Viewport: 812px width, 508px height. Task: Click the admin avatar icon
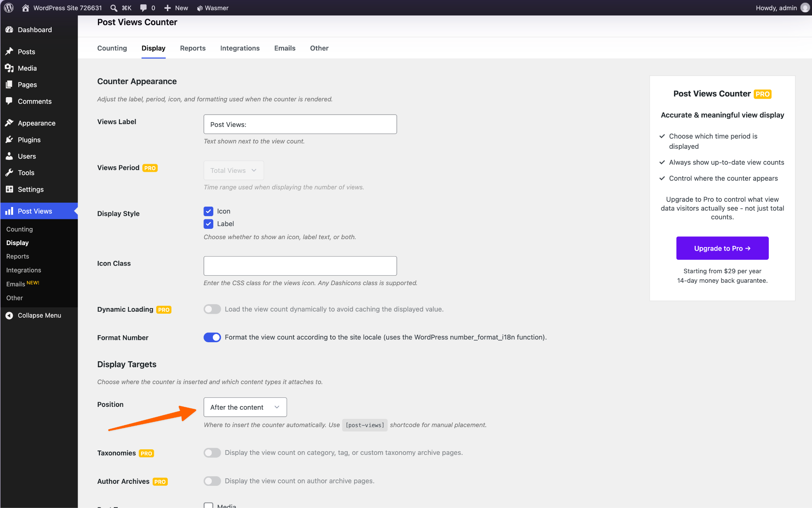pos(805,8)
